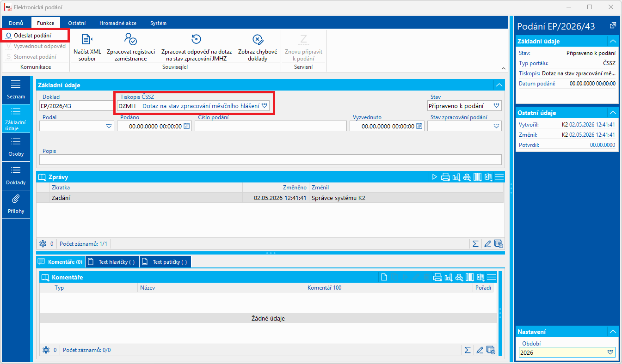Click cubes icon in Zprávy header
The image size is (622, 364).
click(466, 177)
